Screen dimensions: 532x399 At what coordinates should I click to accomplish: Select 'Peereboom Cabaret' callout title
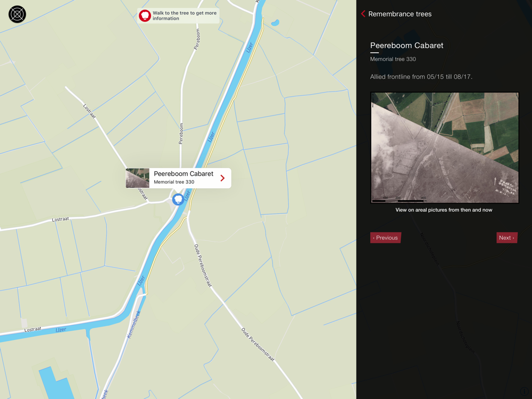(x=184, y=174)
